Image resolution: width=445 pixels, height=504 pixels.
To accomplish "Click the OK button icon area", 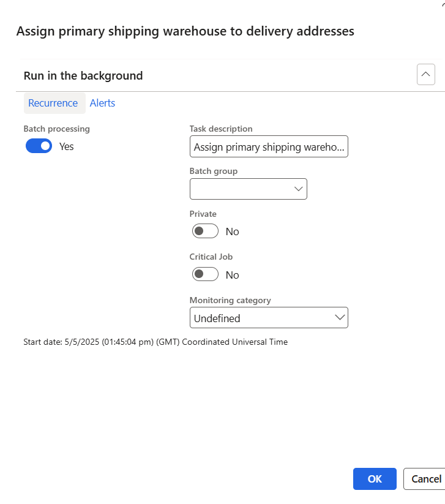I will (x=375, y=479).
